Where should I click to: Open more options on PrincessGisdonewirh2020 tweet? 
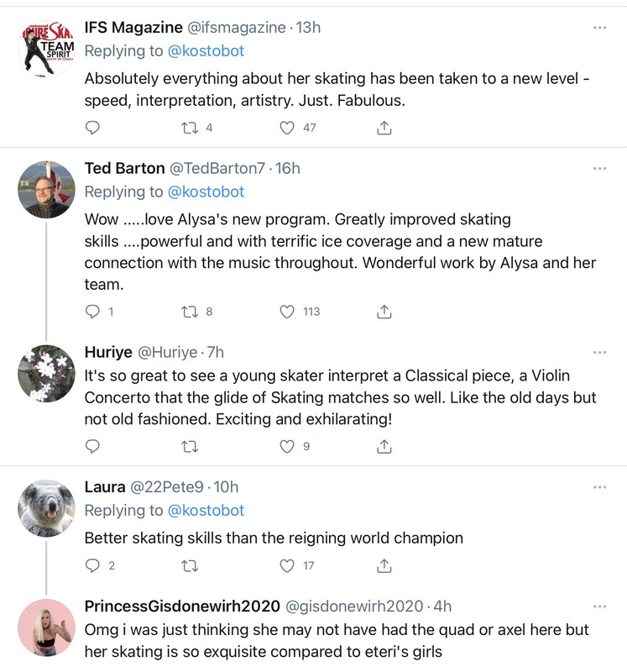point(599,606)
